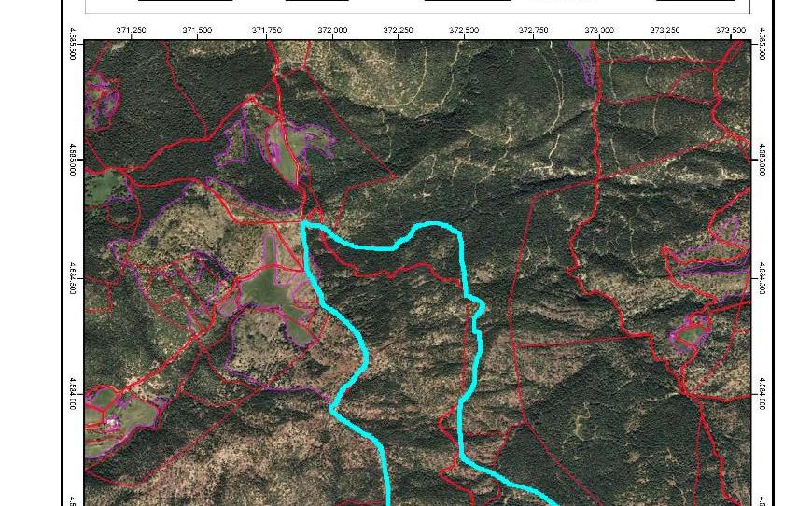Click the 4,584,000 northing label on left
Screen dimensions: 812x506
tap(76, 396)
